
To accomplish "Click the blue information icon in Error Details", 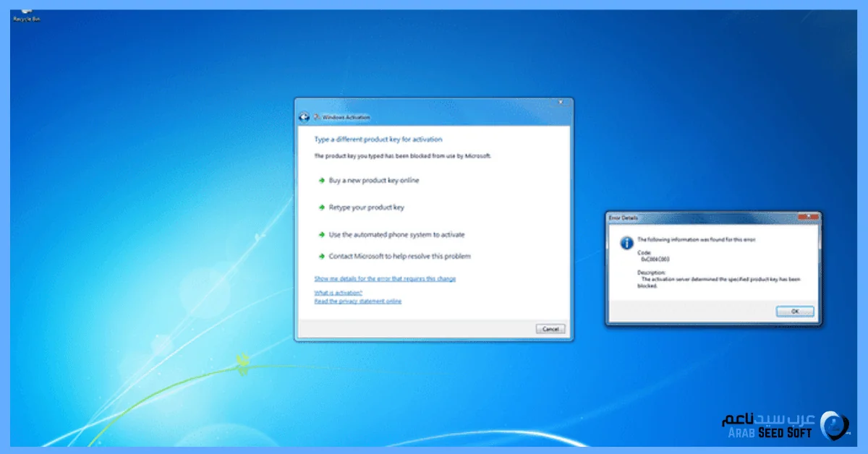I will [x=627, y=243].
